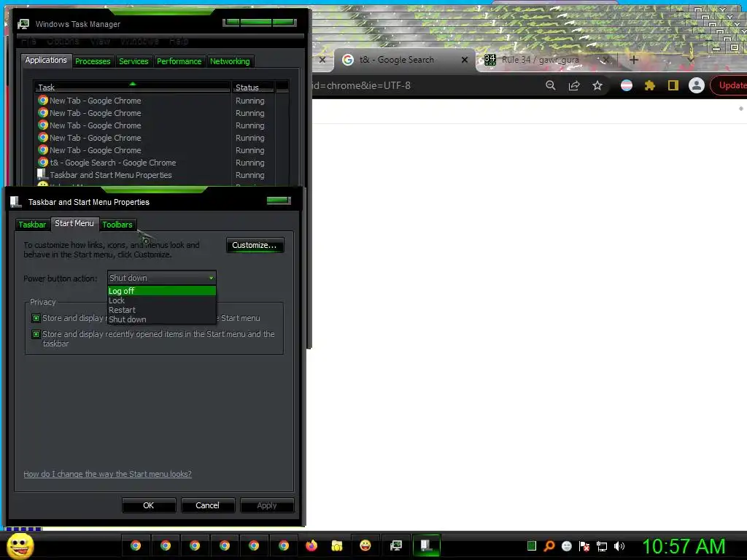Screen dimensions: 747x560
Task: Choose Lock in the dropdown list
Action: pos(162,300)
